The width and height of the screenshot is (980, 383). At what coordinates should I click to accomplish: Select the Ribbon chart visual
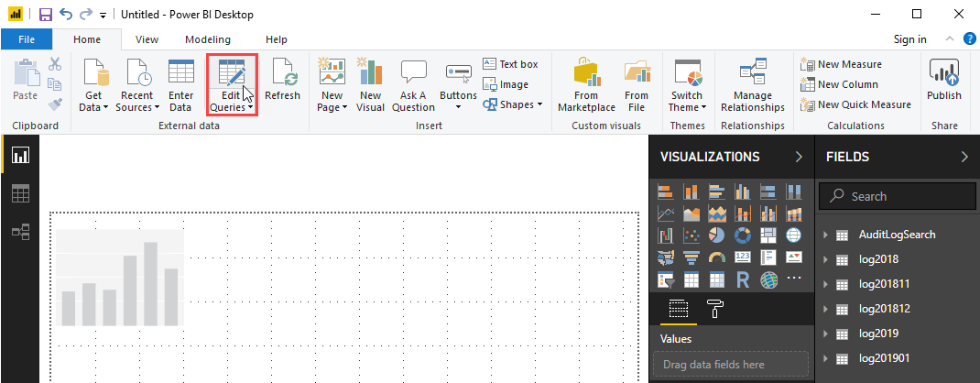[x=794, y=213]
